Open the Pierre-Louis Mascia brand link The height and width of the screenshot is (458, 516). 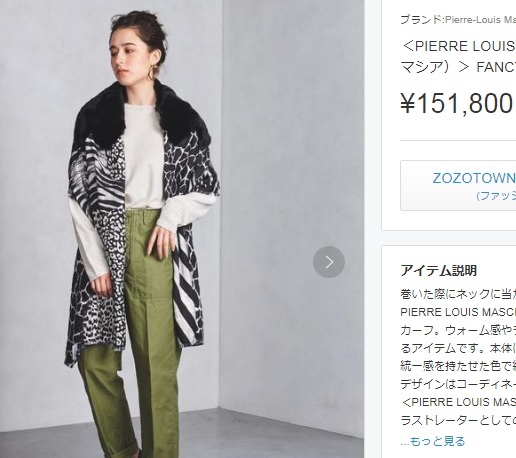pos(480,20)
